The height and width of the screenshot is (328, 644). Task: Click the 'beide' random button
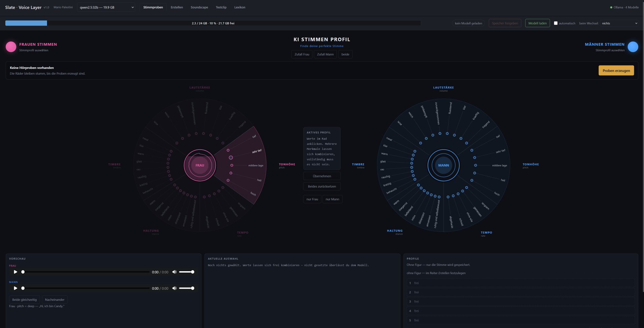pyautogui.click(x=345, y=54)
